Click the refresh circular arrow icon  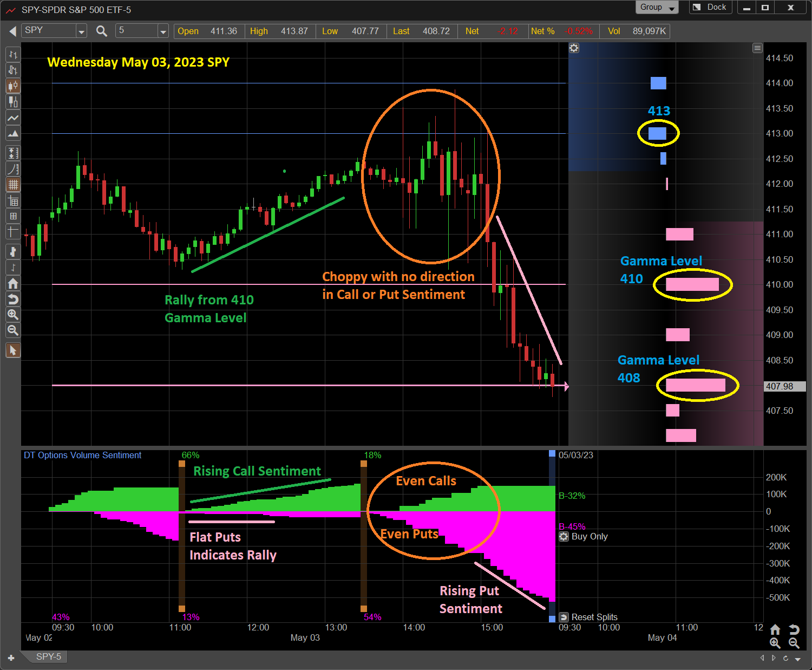[785, 658]
